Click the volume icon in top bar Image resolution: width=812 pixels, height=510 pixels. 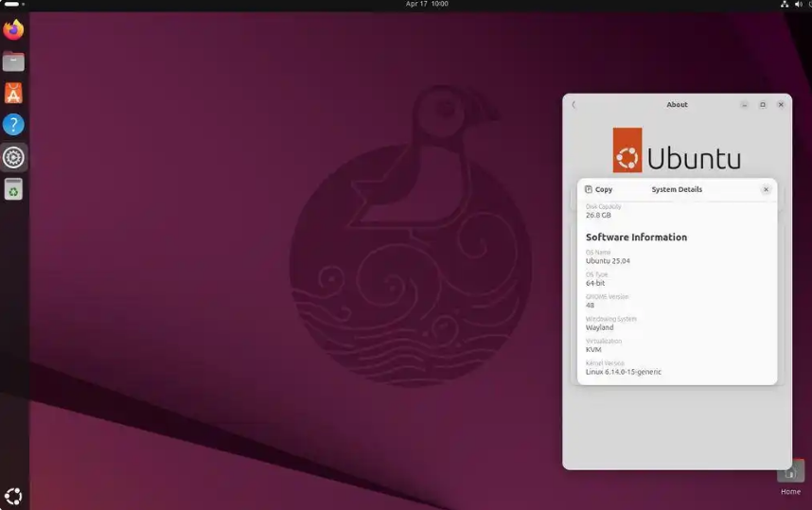[x=798, y=4]
